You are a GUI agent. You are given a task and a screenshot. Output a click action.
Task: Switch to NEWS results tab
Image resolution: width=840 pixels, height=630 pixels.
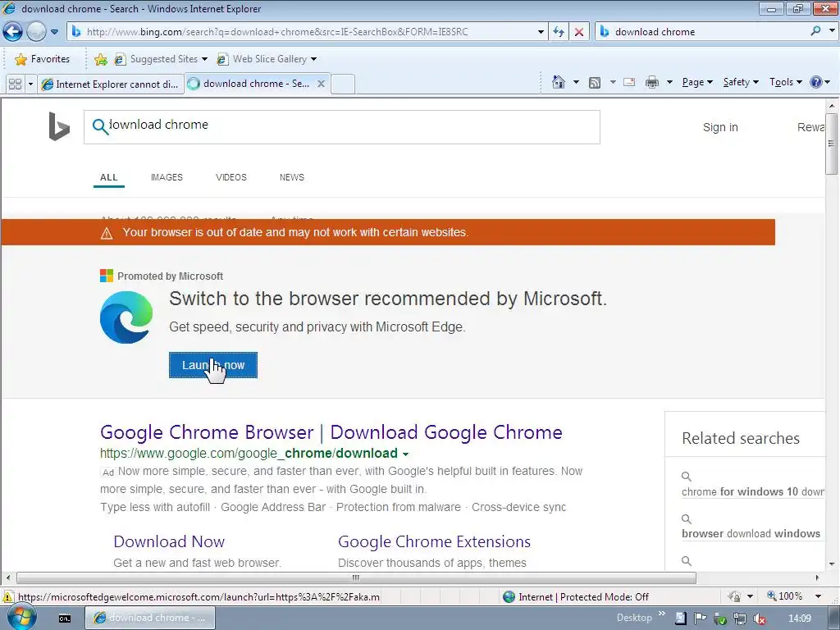(292, 177)
